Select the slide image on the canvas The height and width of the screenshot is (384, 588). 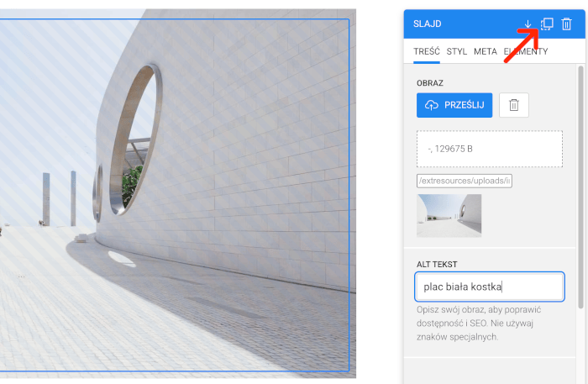175,195
